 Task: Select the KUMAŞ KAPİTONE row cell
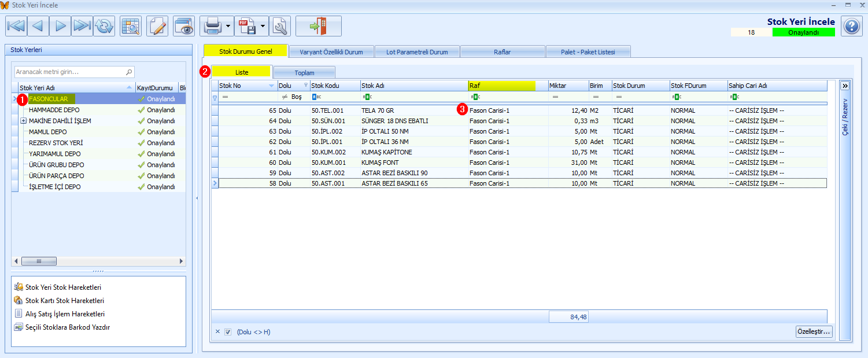(414, 152)
